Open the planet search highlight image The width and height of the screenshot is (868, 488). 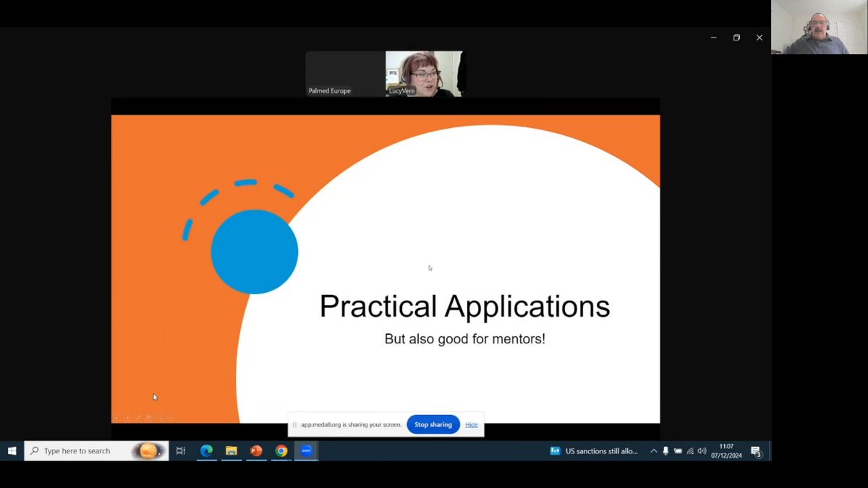148,451
